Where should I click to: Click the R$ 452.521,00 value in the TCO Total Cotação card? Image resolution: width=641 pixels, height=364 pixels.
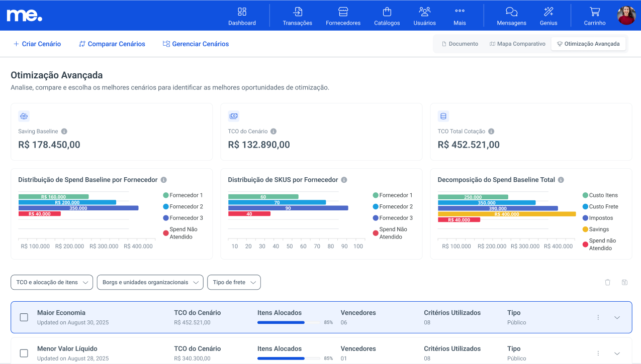(469, 145)
